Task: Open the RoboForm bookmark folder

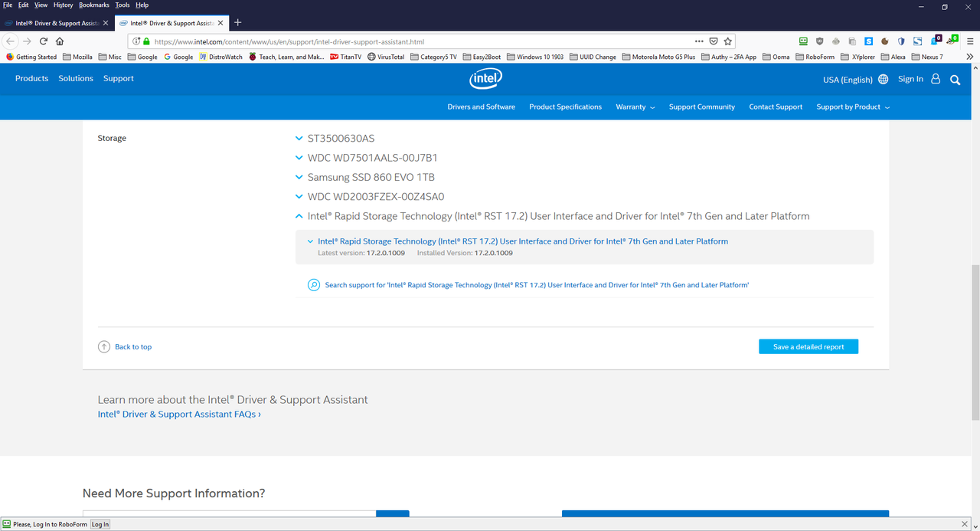Action: [815, 57]
